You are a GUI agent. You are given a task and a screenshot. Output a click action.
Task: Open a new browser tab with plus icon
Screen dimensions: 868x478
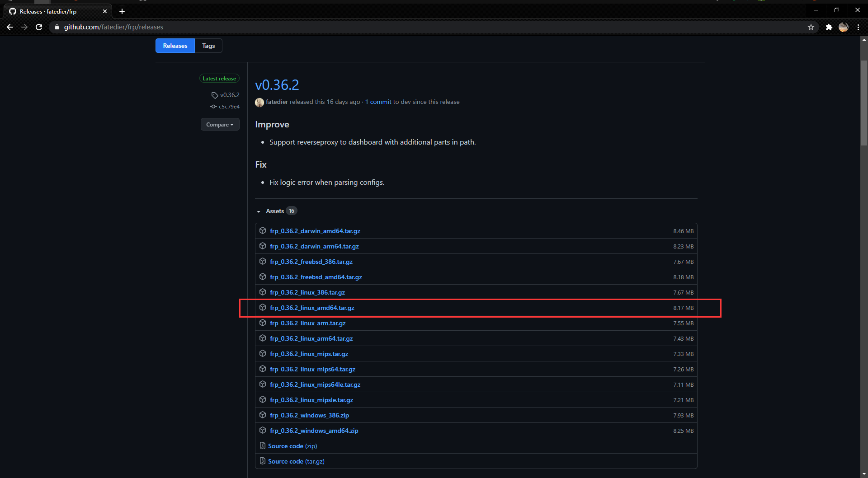122,11
